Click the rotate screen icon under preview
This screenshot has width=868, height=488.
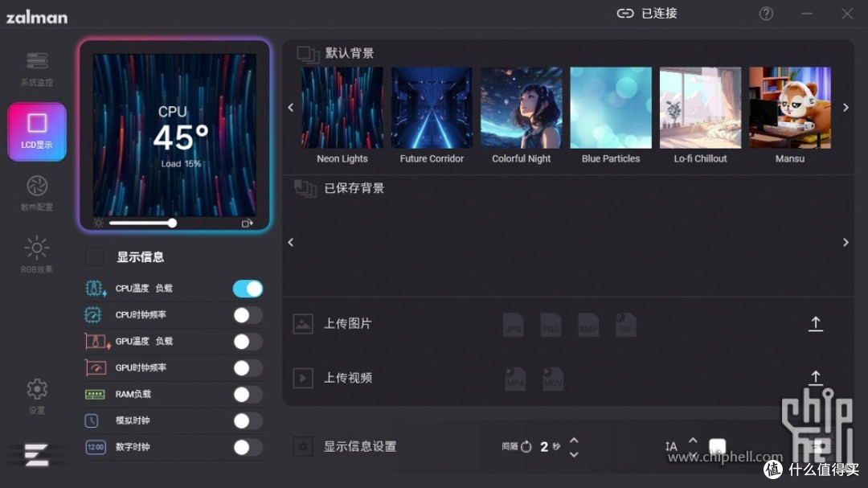click(247, 223)
